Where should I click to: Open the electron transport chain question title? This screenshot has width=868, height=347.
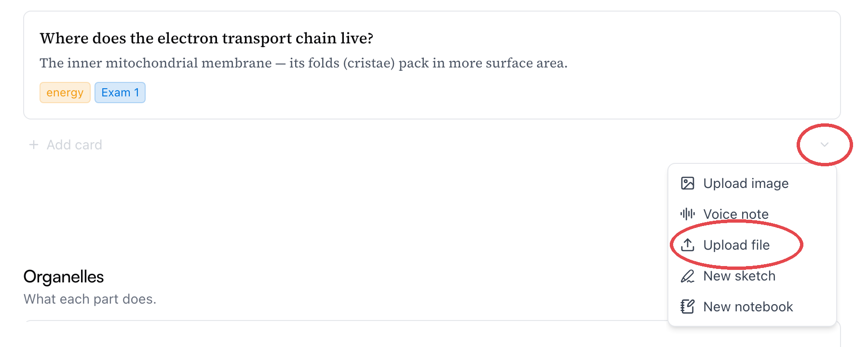(206, 38)
